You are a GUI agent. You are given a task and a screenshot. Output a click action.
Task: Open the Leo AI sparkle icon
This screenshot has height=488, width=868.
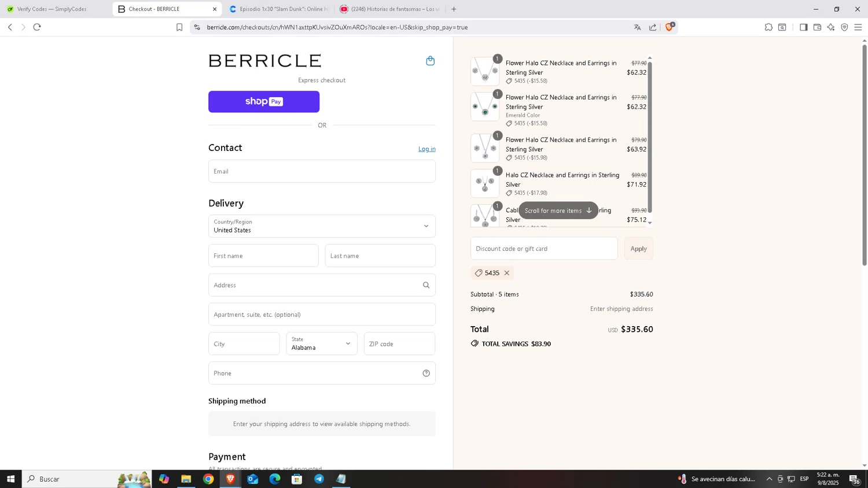[831, 27]
